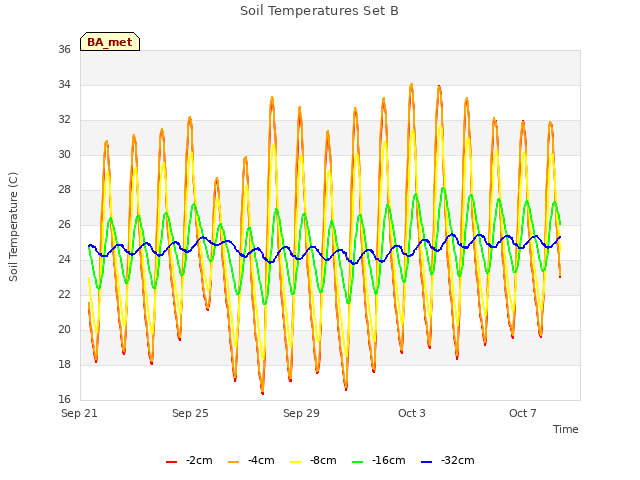Image resolution: width=640 pixels, height=480 pixels.
Task: Toggle the -2cm series in legend
Action: 189,460
